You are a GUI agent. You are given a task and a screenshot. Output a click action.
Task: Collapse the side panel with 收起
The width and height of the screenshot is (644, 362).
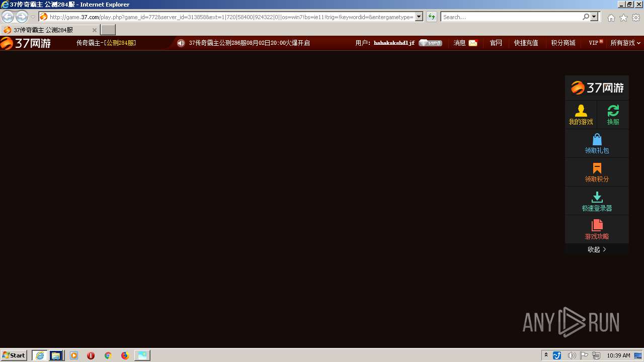coord(597,249)
